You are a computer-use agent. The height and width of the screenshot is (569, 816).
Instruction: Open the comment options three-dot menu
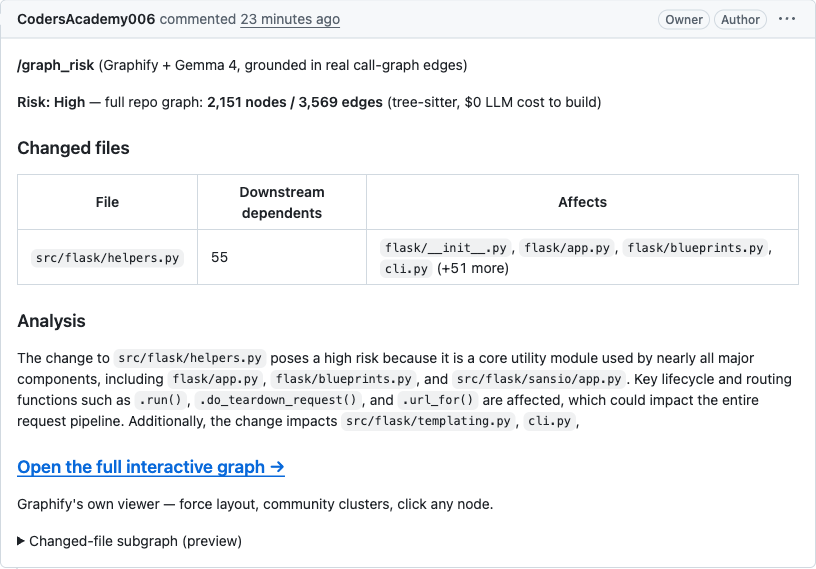[x=786, y=19]
